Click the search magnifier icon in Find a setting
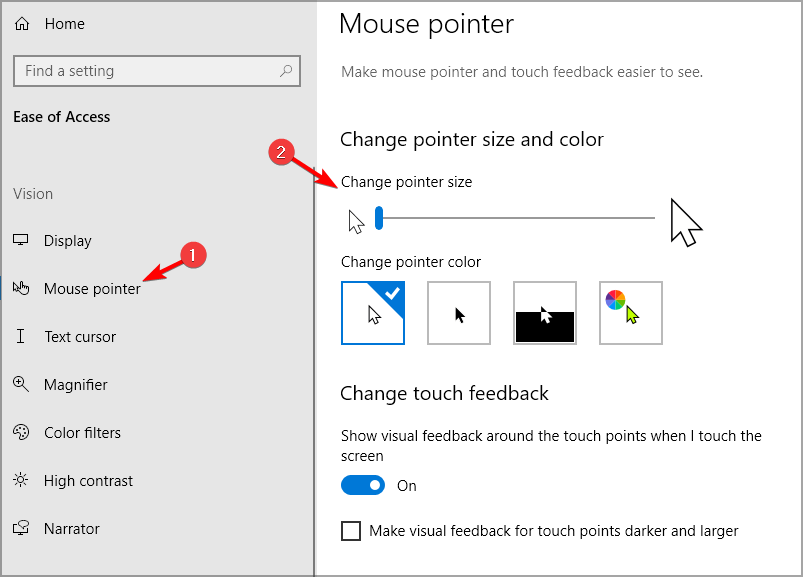The width and height of the screenshot is (803, 577). click(x=286, y=71)
